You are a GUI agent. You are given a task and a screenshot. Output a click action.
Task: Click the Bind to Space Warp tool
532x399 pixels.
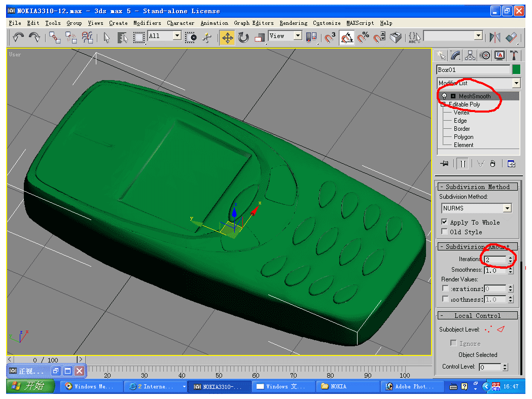tap(87, 38)
